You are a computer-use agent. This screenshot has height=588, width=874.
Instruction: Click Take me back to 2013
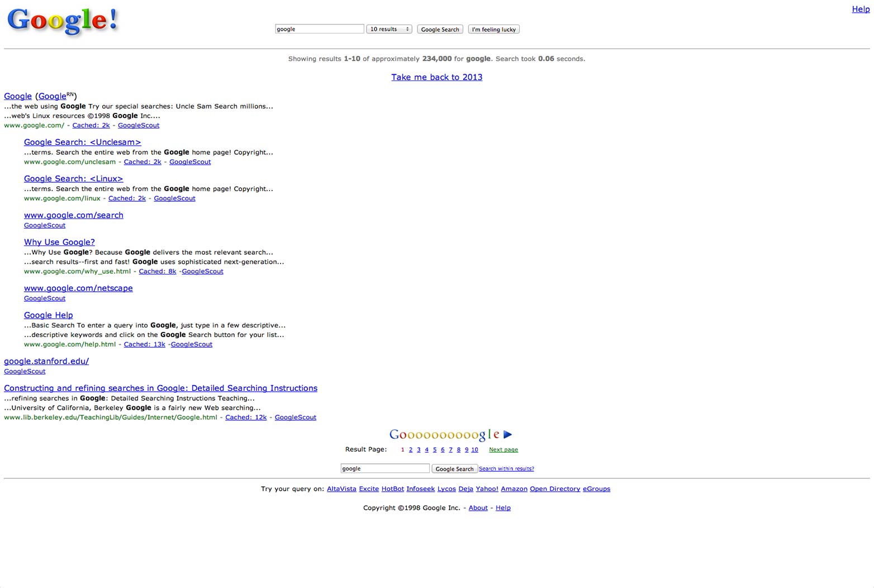(436, 77)
